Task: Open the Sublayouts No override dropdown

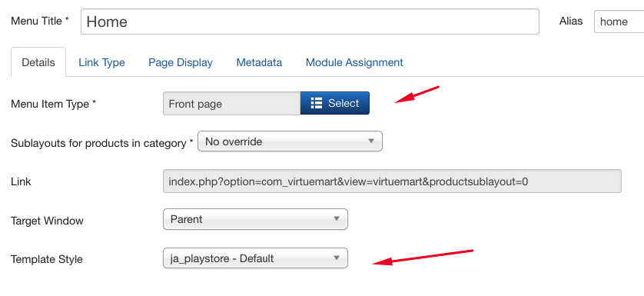Action: (x=290, y=141)
